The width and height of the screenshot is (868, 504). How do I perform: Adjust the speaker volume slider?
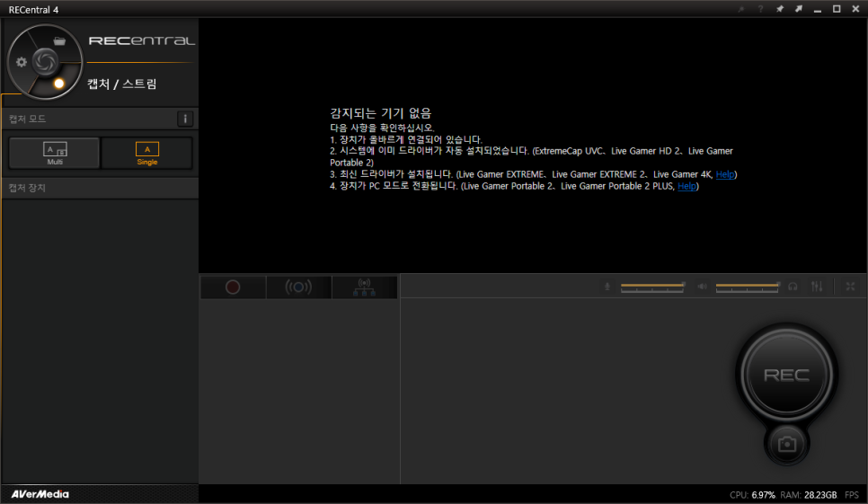[x=748, y=286]
